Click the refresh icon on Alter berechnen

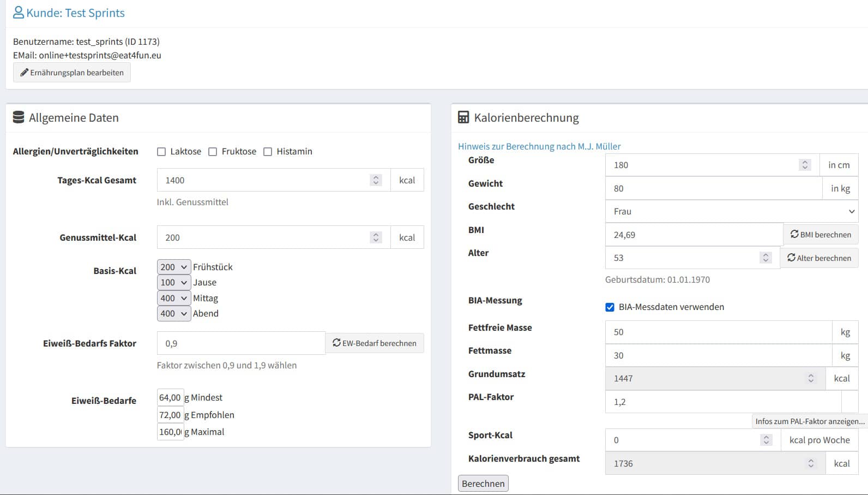pyautogui.click(x=791, y=258)
